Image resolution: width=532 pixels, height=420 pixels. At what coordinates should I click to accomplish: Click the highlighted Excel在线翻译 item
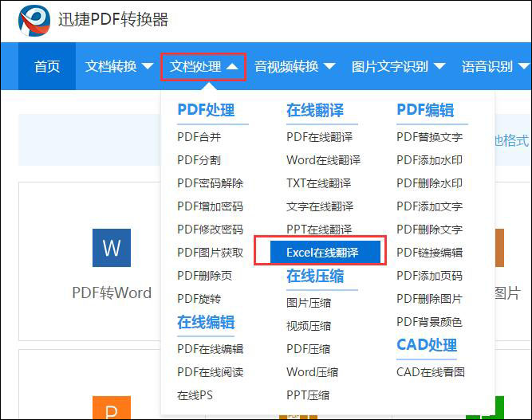(325, 252)
